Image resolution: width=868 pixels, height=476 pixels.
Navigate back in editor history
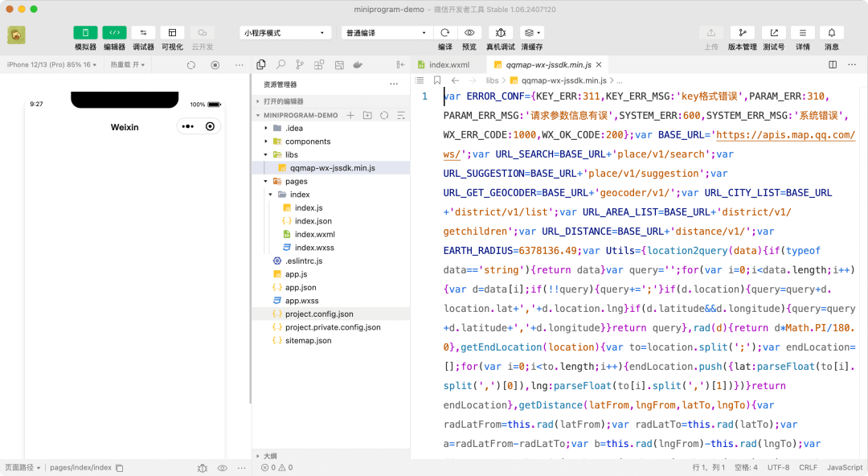point(455,80)
